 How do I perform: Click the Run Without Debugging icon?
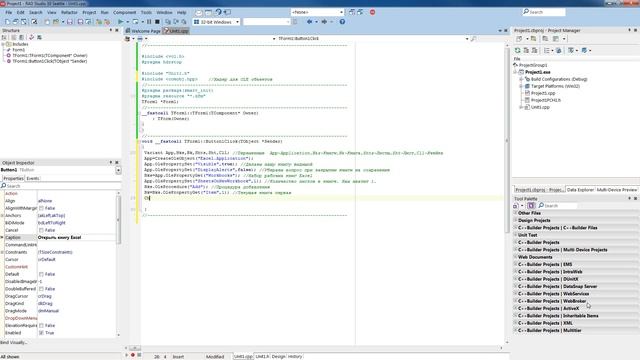pos(135,22)
